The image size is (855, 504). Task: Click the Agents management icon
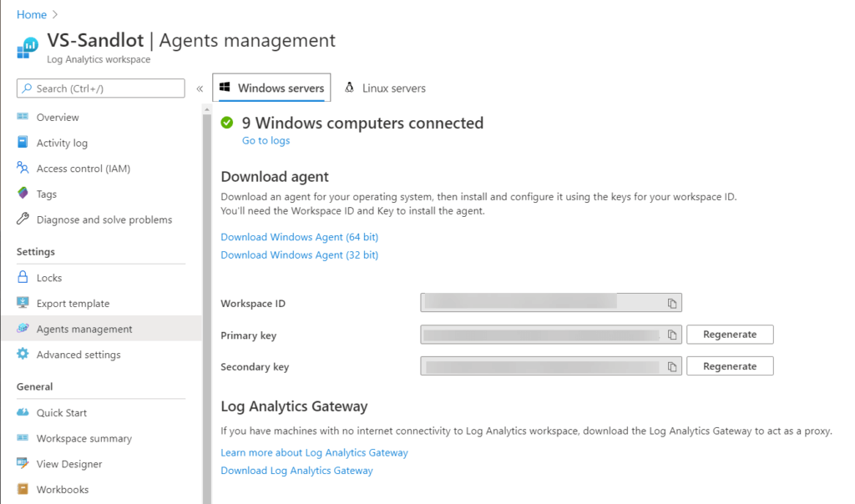23,328
